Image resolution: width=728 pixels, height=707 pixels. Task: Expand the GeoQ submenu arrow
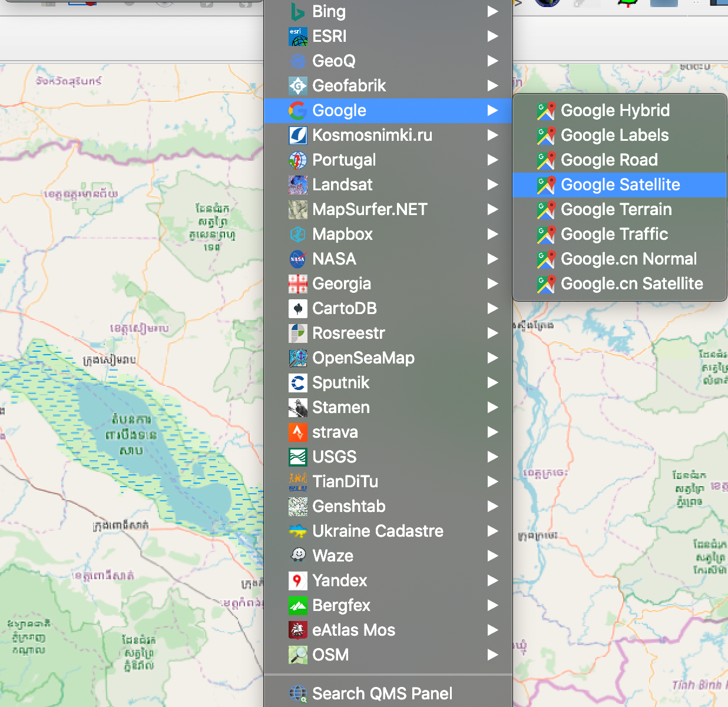click(x=493, y=61)
